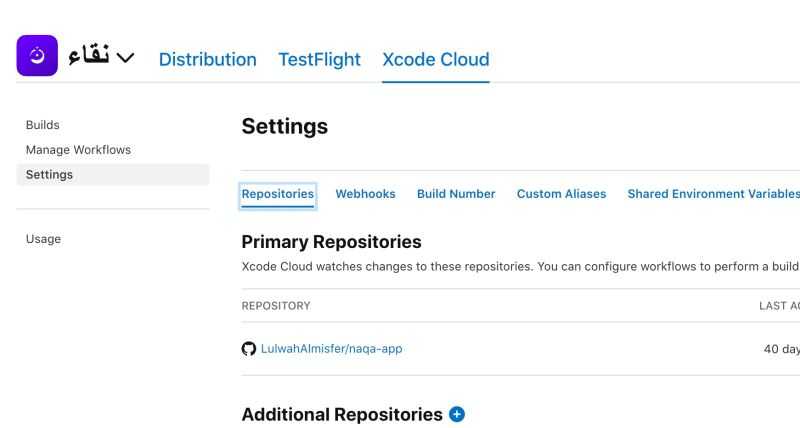The image size is (800, 428).
Task: Click the GitHub icon beside the repository
Action: pos(249,349)
